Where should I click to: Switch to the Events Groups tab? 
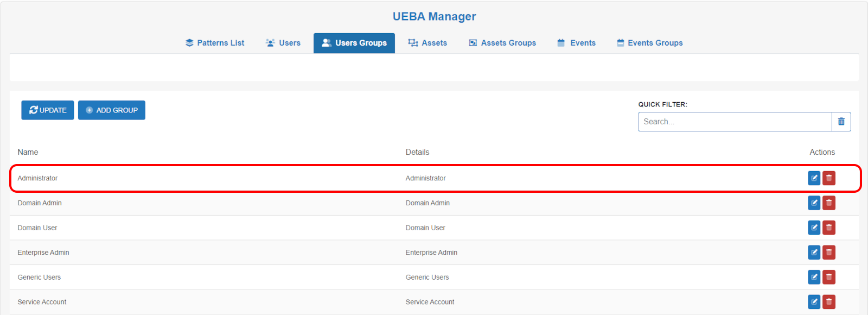pyautogui.click(x=650, y=43)
